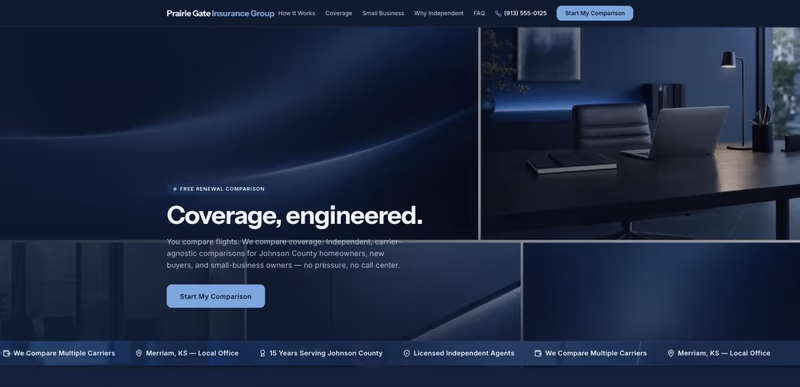The height and width of the screenshot is (387, 800).
Task: Go to Small Business section
Action: (383, 13)
